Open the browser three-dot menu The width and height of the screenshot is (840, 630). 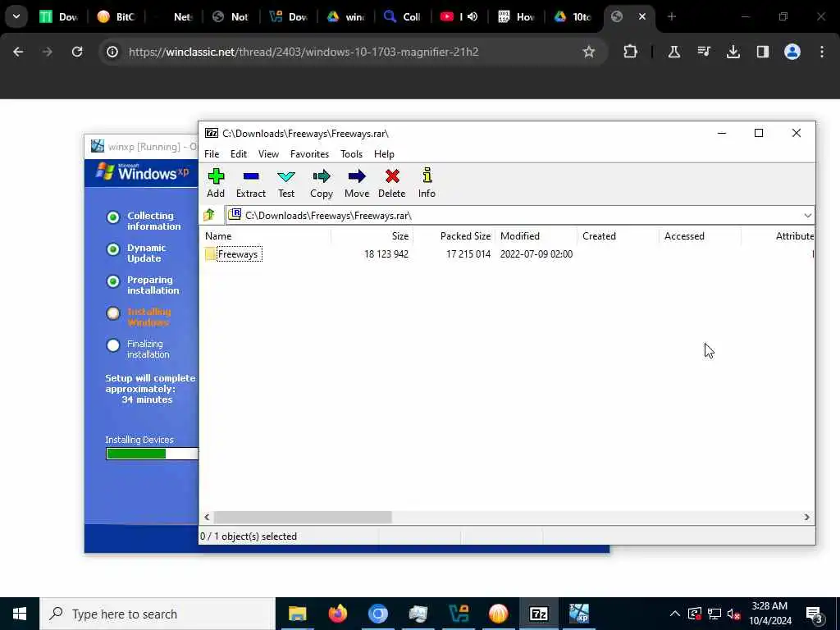click(822, 52)
